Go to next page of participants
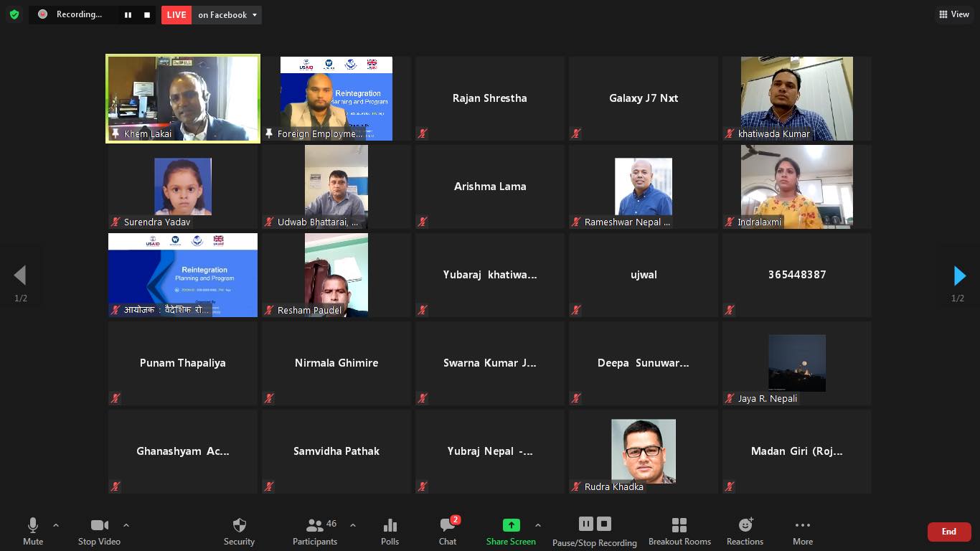Viewport: 980px width, 551px height. 959,275
